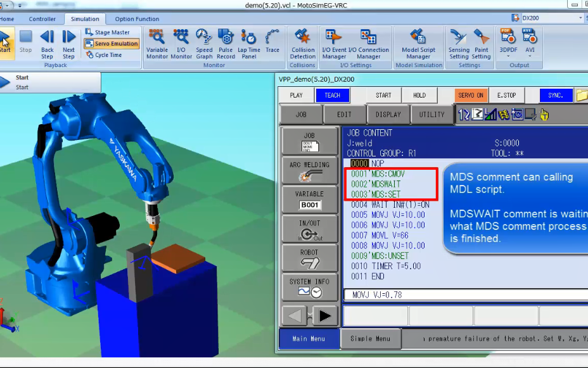This screenshot has height=368, width=588.
Task: Open Paint Setting
Action: [x=481, y=44]
